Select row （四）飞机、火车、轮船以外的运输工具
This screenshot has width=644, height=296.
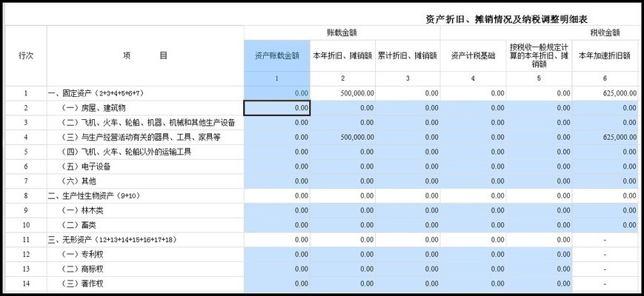pyautogui.click(x=322, y=152)
